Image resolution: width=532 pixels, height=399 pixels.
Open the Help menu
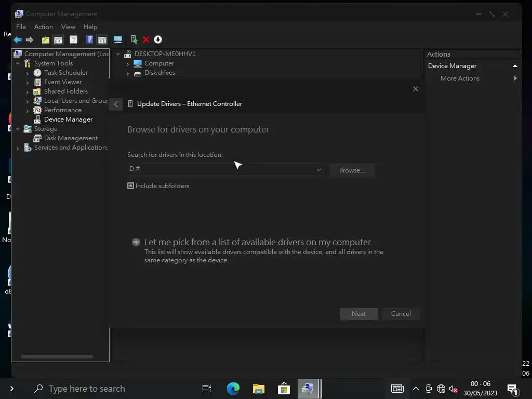pyautogui.click(x=90, y=27)
